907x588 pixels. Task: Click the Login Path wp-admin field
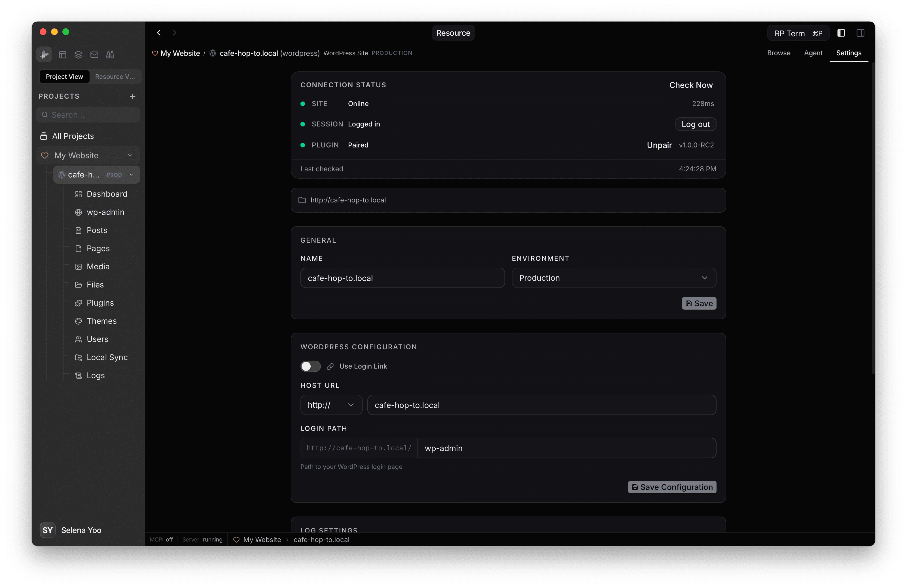[566, 448]
